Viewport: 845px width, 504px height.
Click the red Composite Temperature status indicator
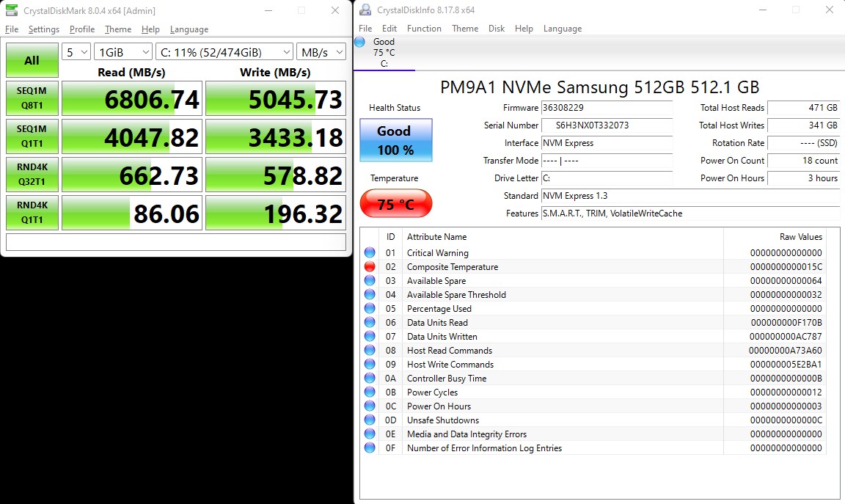click(370, 267)
